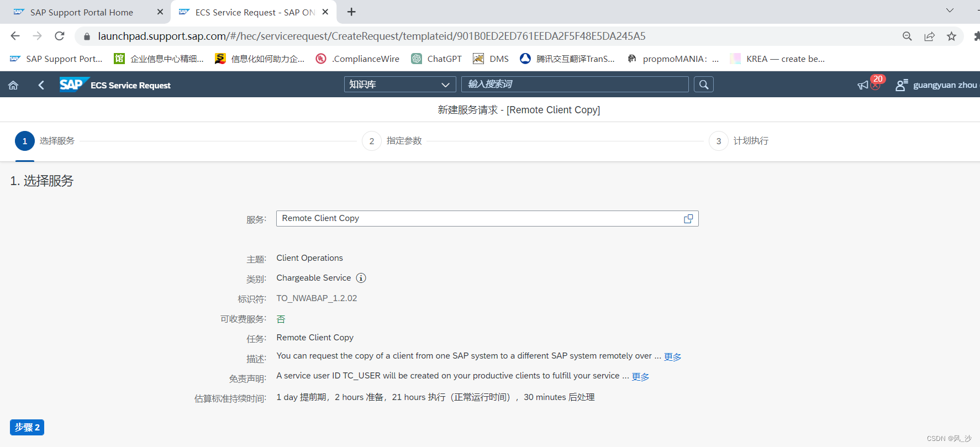Click estimated duration text starting '1 day 提前期'
Image resolution: width=980 pixels, height=447 pixels.
[435, 397]
